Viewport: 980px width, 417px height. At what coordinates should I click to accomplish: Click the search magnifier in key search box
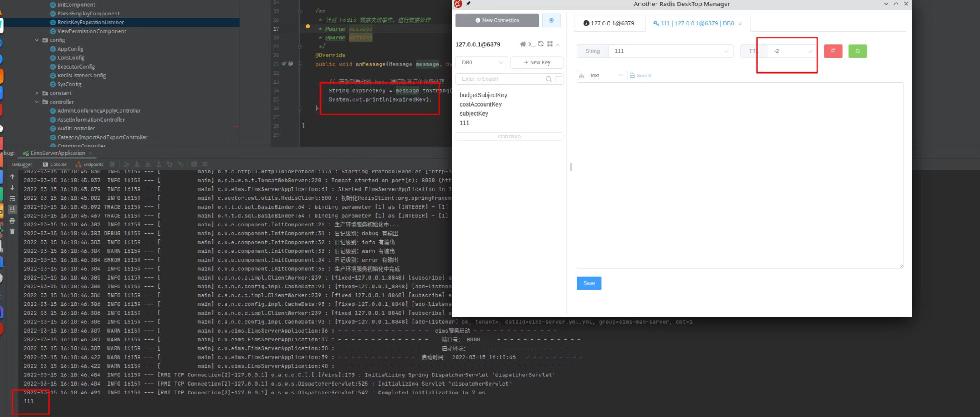point(549,79)
